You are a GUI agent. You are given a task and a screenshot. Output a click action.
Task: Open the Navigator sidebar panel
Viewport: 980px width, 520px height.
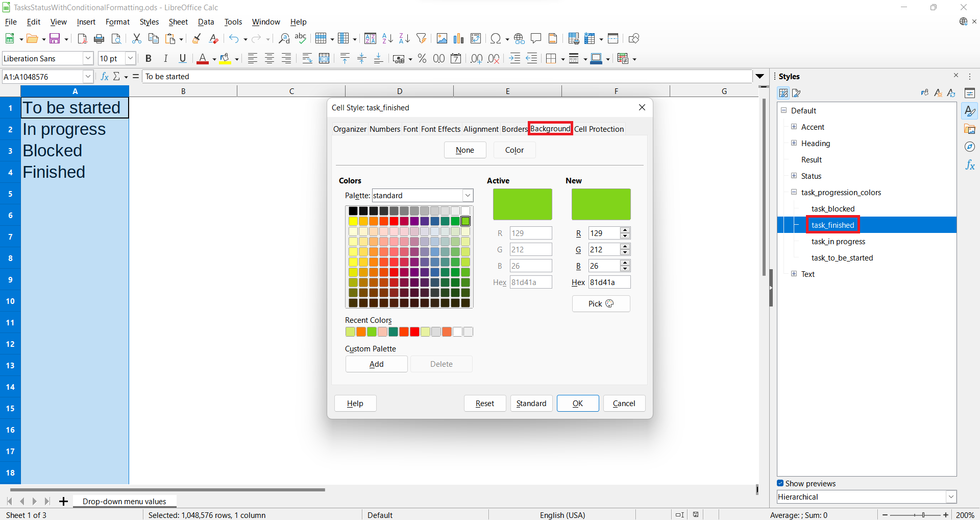click(970, 147)
